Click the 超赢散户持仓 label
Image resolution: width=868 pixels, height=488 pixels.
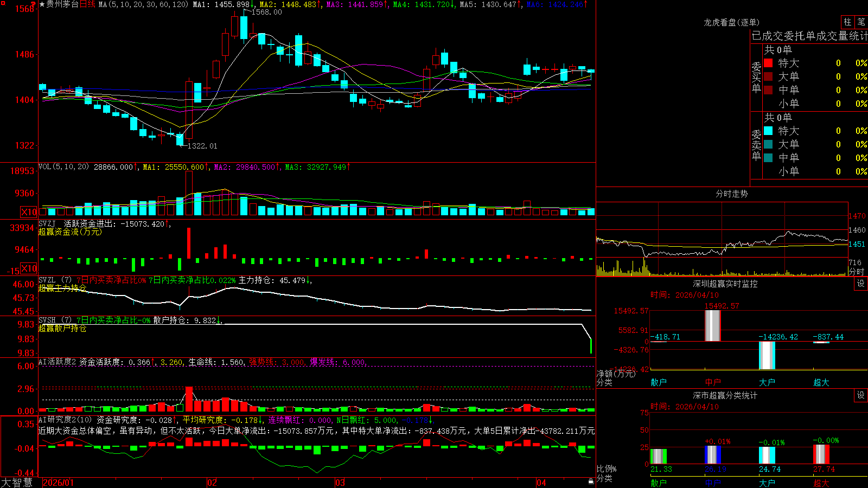(x=62, y=328)
